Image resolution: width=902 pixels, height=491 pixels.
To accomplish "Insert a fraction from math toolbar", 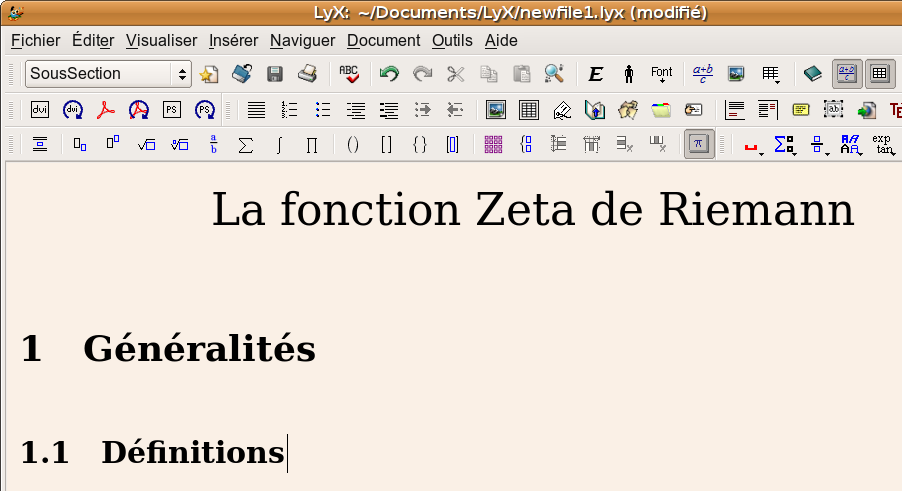I will click(213, 145).
